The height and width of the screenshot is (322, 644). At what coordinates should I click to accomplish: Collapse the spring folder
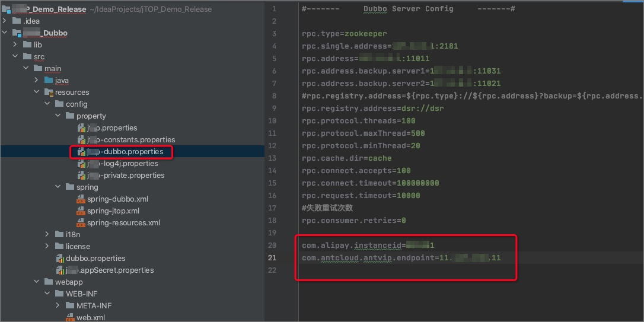point(58,187)
